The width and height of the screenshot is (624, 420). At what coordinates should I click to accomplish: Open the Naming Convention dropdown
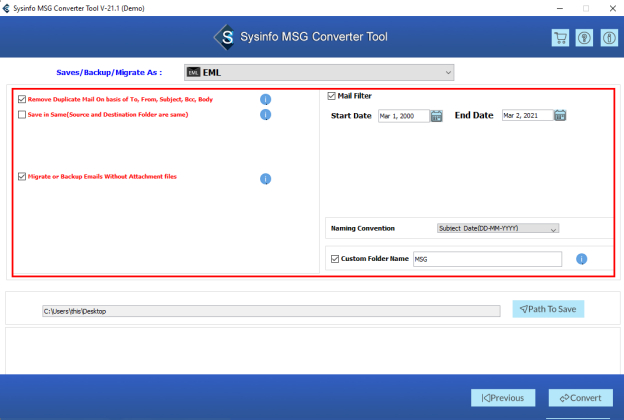[498, 228]
